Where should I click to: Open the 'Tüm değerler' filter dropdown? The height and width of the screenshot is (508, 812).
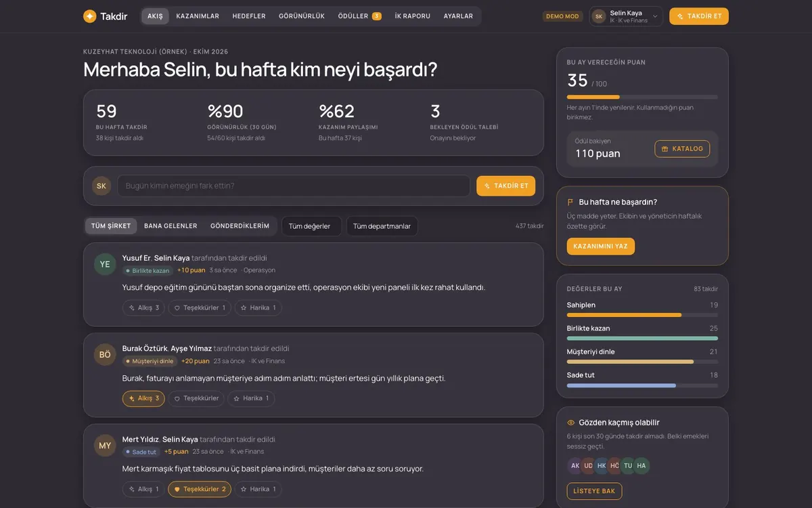pos(311,226)
